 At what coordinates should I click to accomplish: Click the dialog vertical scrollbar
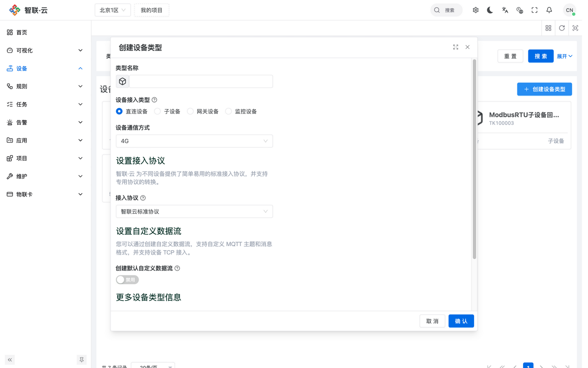[474, 159]
